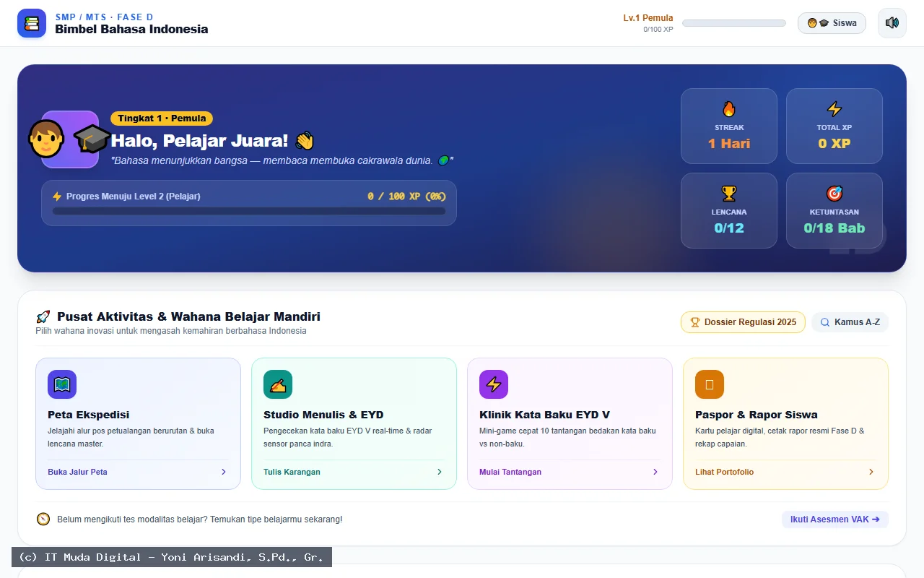Open the Siswa role switcher
924x578 pixels.
point(832,23)
